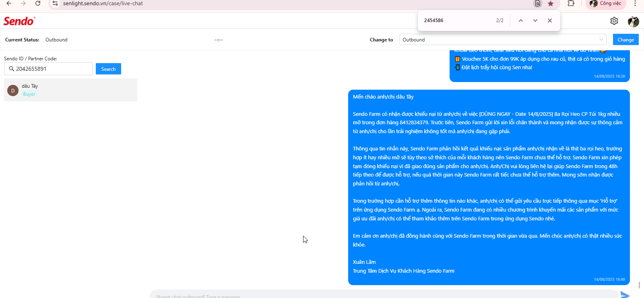The image size is (644, 298).
Task: Expand the Change to status dropdown
Action: pos(503,39)
